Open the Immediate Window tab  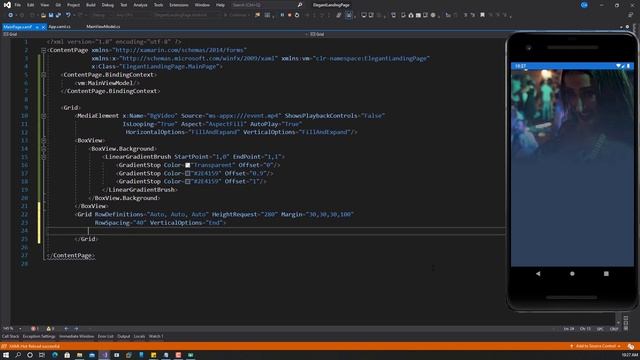pos(76,336)
